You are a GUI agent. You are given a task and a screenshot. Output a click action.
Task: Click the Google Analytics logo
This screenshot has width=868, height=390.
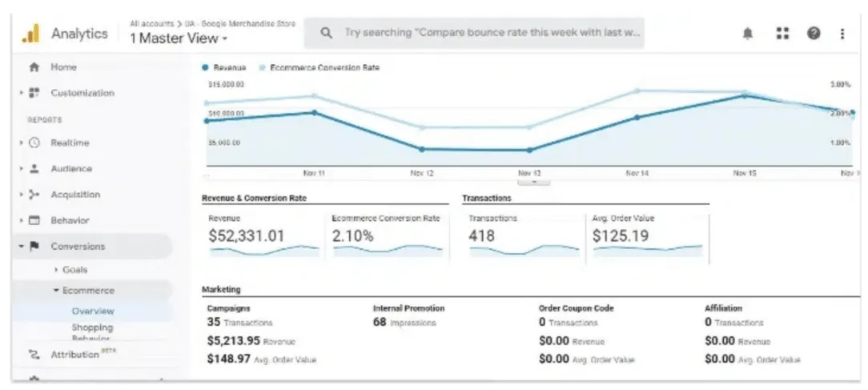click(31, 34)
